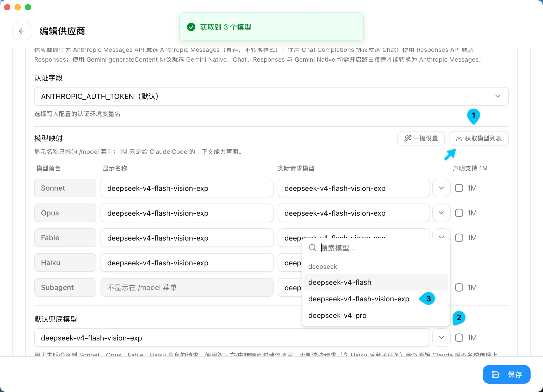543x392 pixels.
Task: Expand the default fallback model dropdown chevron
Action: click(441, 338)
